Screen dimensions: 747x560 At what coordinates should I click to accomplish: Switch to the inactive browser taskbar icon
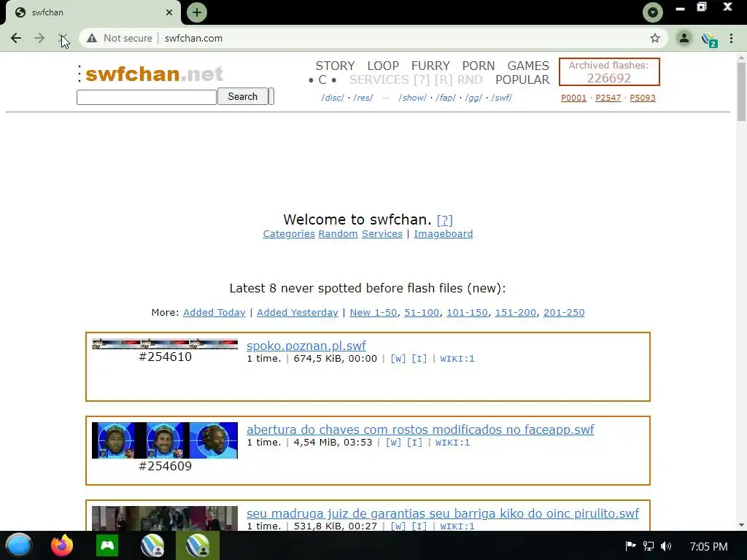pyautogui.click(x=152, y=545)
